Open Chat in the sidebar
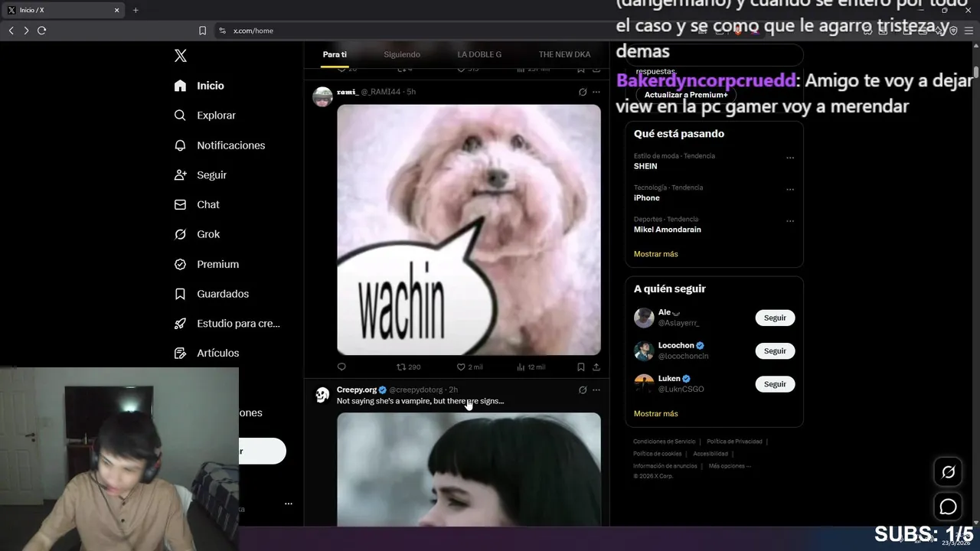Image resolution: width=980 pixels, height=551 pixels. [197, 205]
